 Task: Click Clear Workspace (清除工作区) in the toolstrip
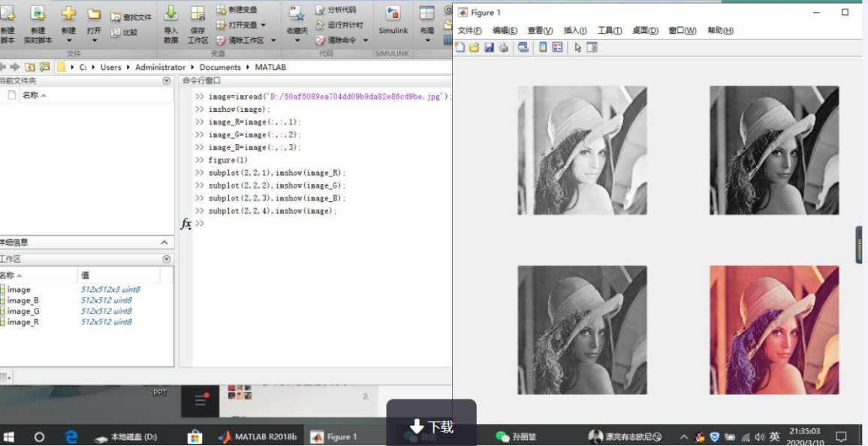click(240, 41)
